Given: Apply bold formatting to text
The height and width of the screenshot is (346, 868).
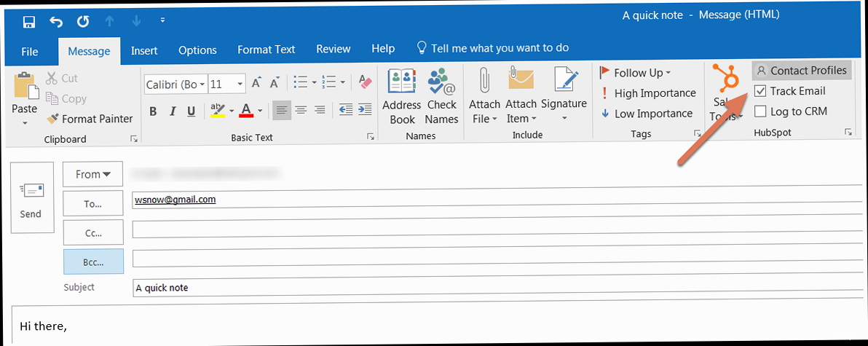Looking at the screenshot, I should pos(153,111).
